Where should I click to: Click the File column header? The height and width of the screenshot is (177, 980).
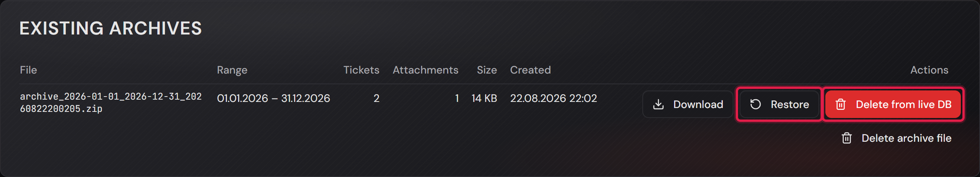tap(28, 70)
